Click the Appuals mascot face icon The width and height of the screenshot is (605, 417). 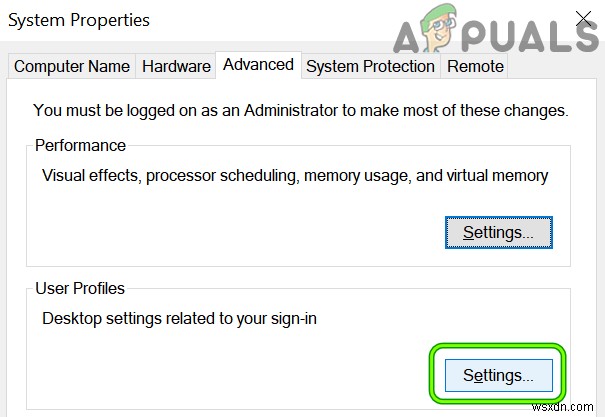[x=439, y=27]
